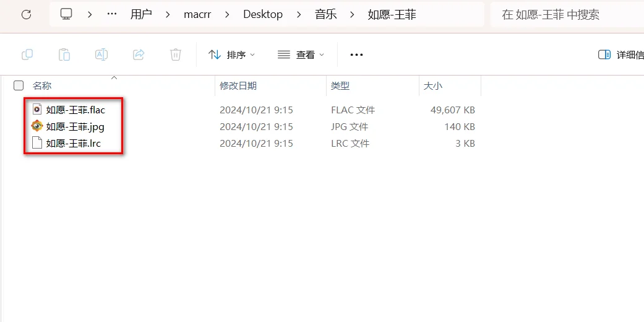This screenshot has width=644, height=322.
Task: Click the Rename toolbar icon
Action: point(101,54)
